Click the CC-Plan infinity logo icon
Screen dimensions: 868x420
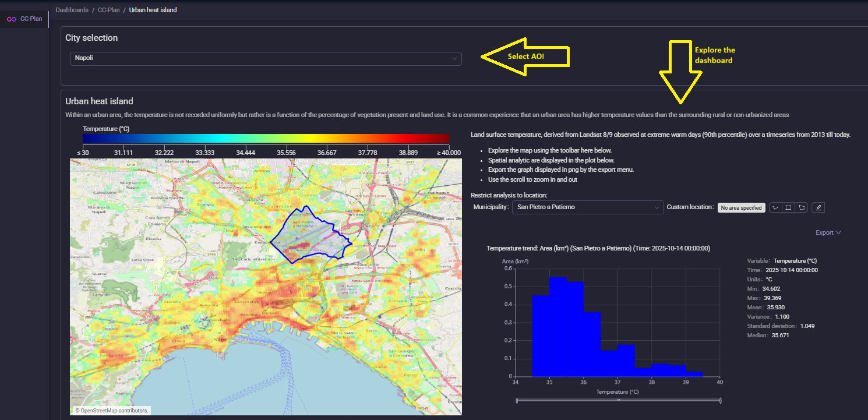click(11, 19)
